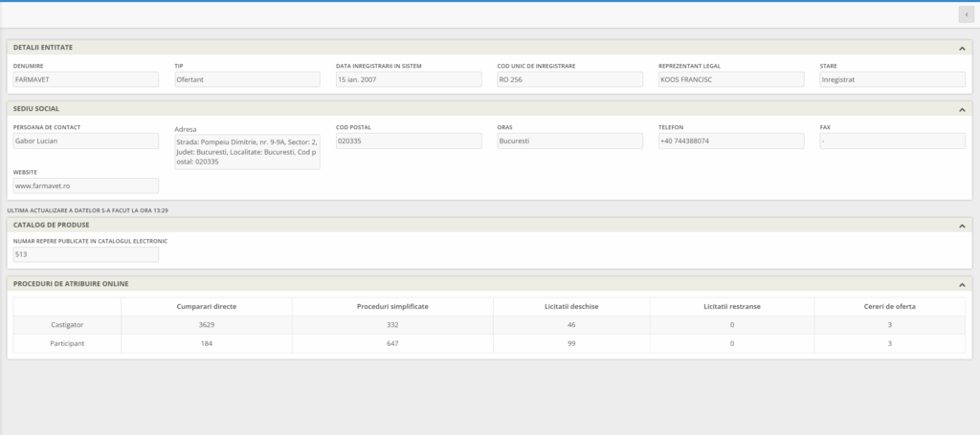
Task: Click the Denumire field containing FARMAVET
Action: point(86,79)
